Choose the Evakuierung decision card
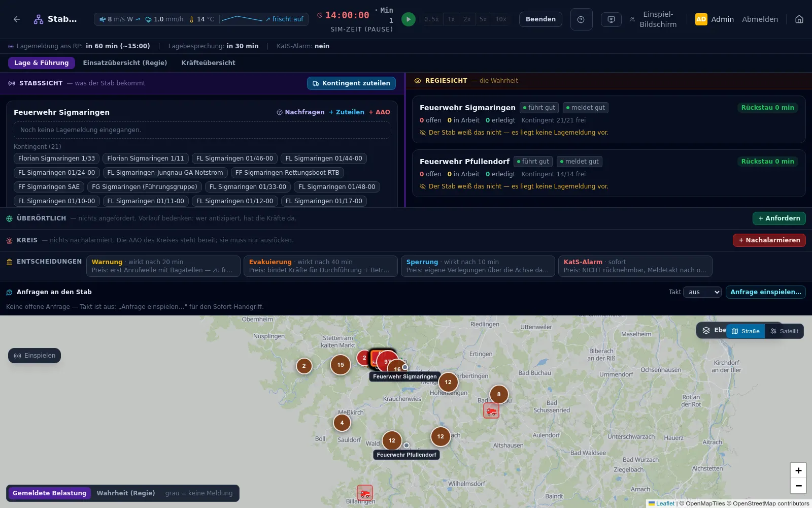 (321, 266)
